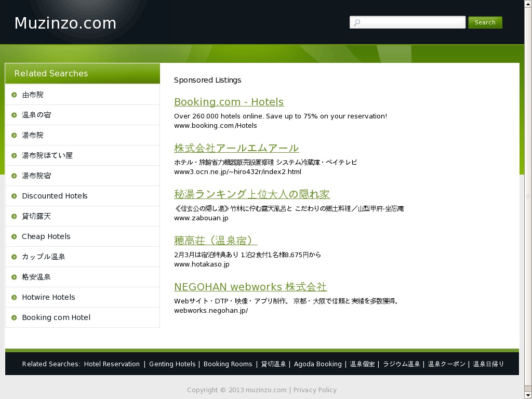Screen dimensions: 532x399
Task: Open 温泉個室 in footer searches
Action: [362, 364]
